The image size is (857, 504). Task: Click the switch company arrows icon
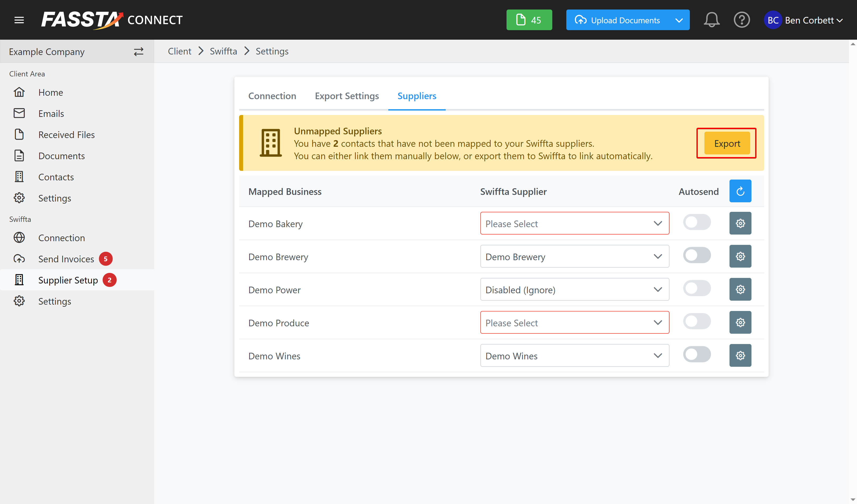pyautogui.click(x=138, y=52)
